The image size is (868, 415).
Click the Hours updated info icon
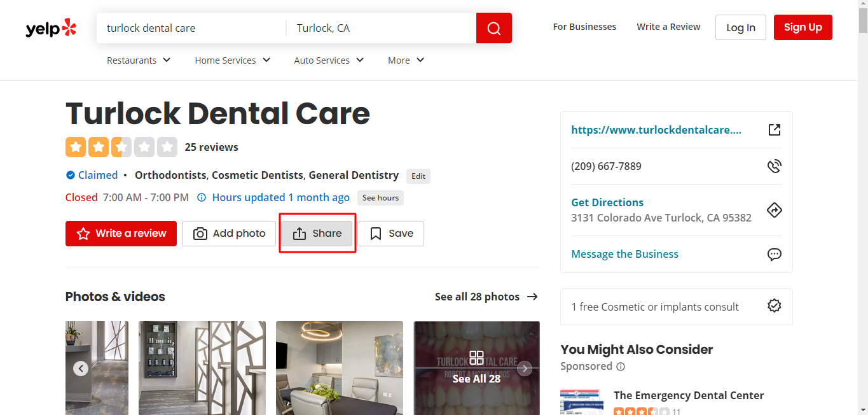pos(202,197)
